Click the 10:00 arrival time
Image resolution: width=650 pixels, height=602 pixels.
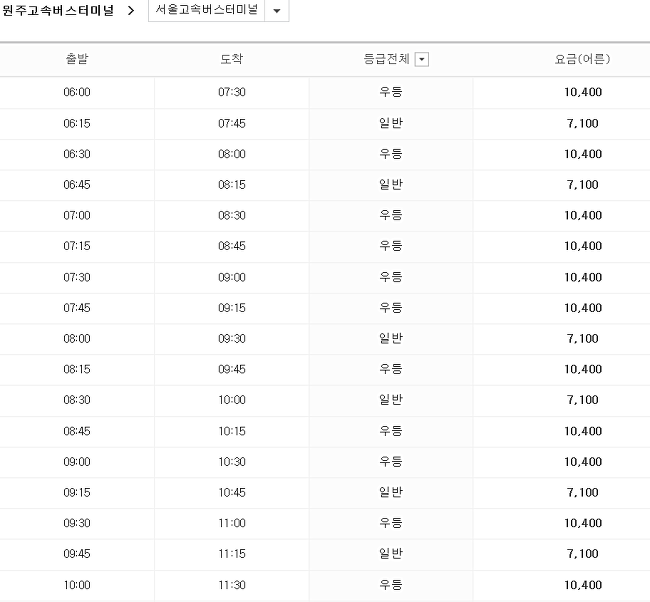pyautogui.click(x=232, y=400)
